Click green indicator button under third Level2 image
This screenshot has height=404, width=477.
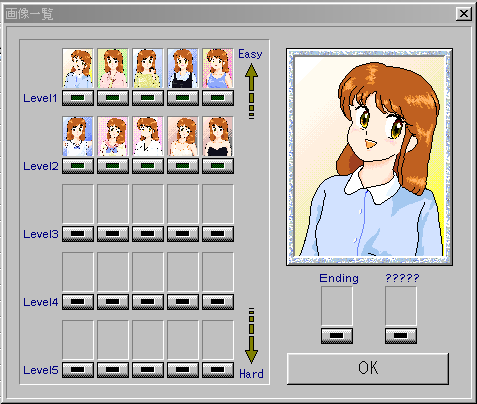148,166
